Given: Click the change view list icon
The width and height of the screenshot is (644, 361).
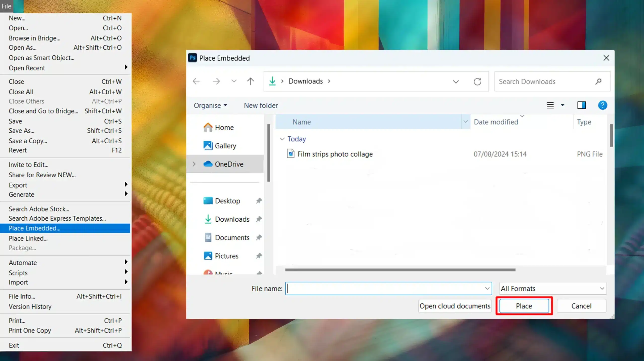Looking at the screenshot, I should 550,105.
